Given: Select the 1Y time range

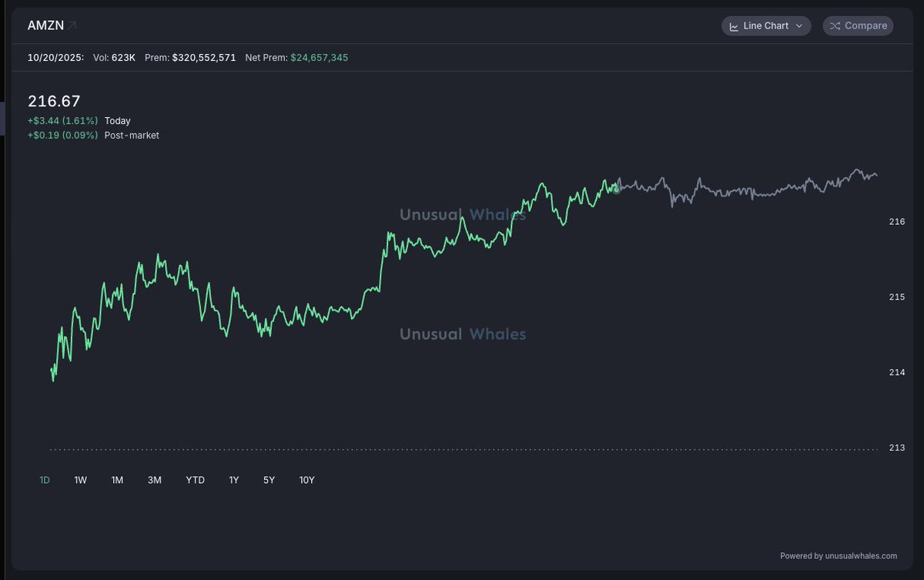Looking at the screenshot, I should (233, 480).
